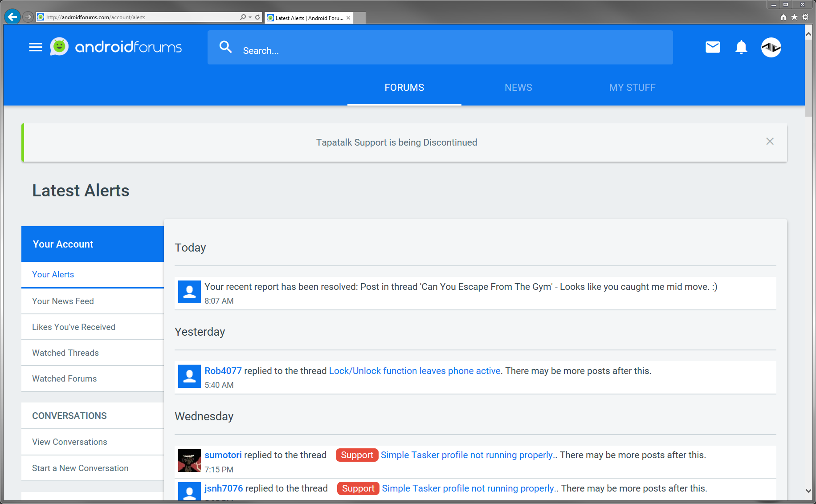Open Watched Threads in sidebar
The width and height of the screenshot is (816, 504).
pyautogui.click(x=65, y=353)
